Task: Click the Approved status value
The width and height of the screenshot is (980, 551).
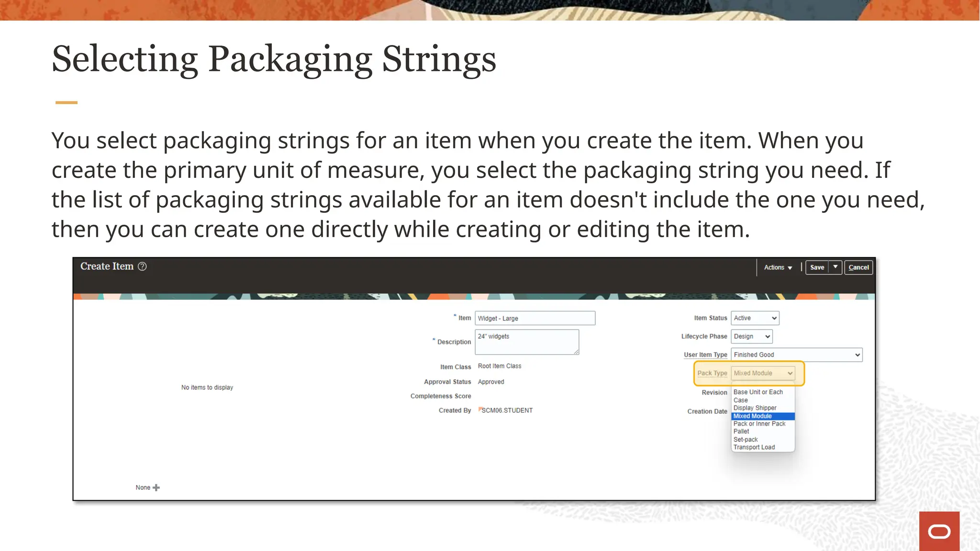Action: pos(491,382)
